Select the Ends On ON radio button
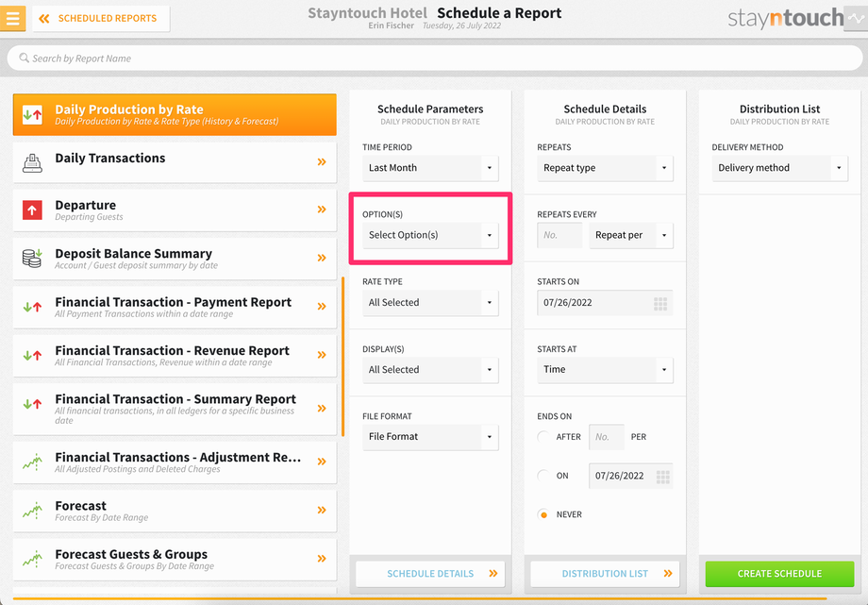Screen dimensions: 868x605 543,476
